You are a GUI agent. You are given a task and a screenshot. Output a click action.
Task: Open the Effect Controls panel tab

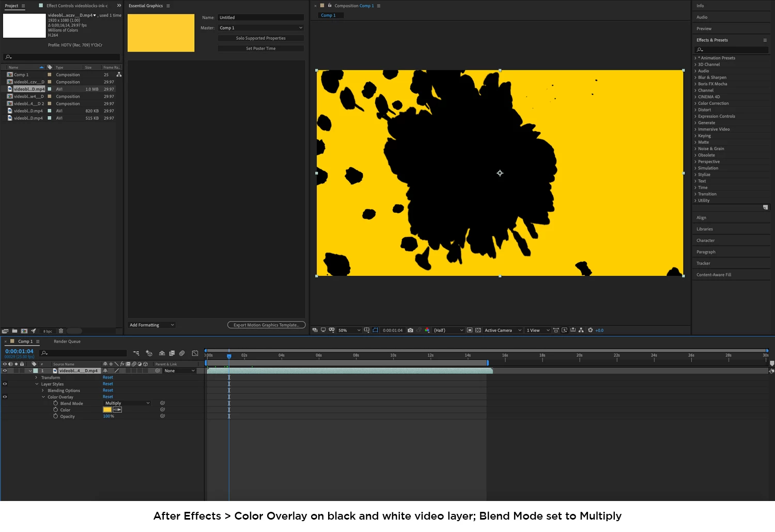[76, 6]
